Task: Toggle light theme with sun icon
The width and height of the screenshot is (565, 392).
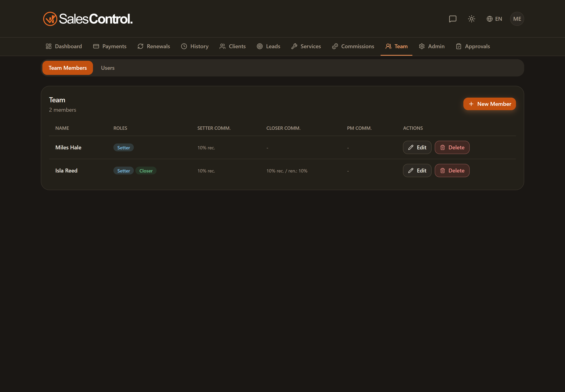Action: pyautogui.click(x=471, y=19)
